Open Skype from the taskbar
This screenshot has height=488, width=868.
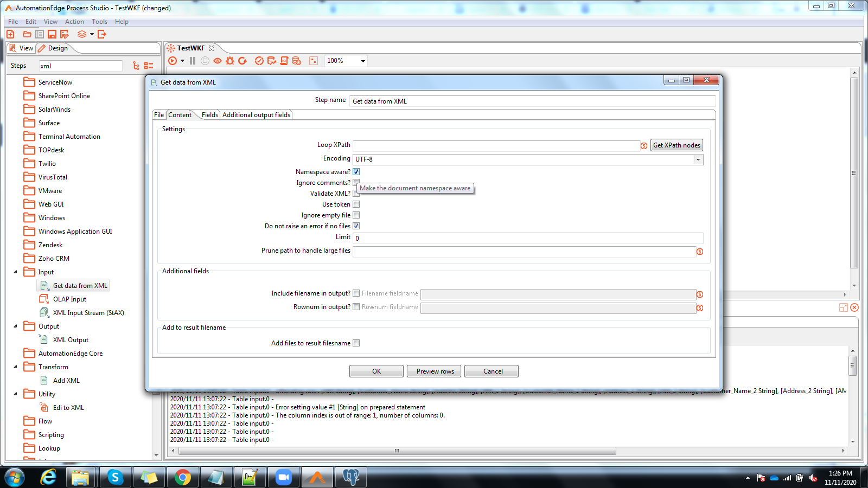[115, 477]
